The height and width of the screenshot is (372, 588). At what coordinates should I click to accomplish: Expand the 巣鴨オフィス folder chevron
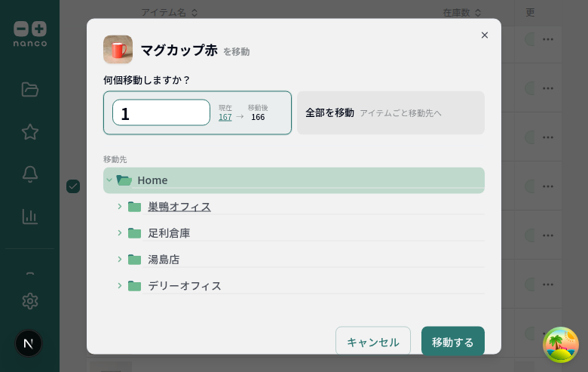click(120, 207)
